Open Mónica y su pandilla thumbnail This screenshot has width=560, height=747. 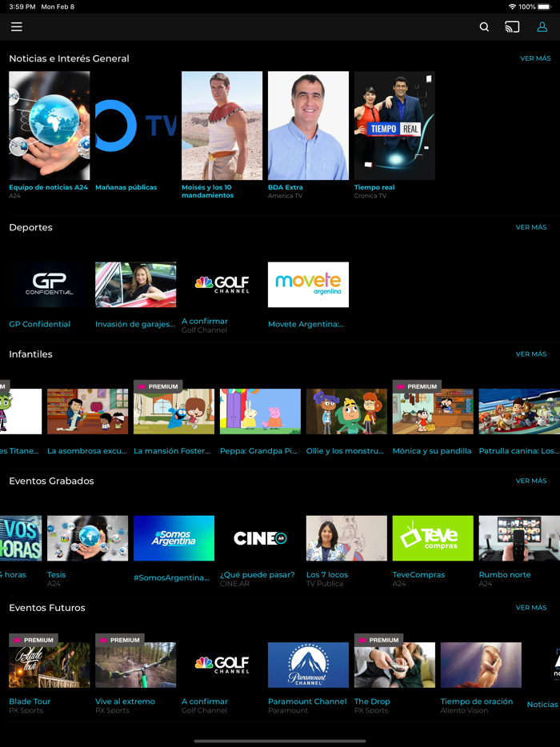(433, 411)
